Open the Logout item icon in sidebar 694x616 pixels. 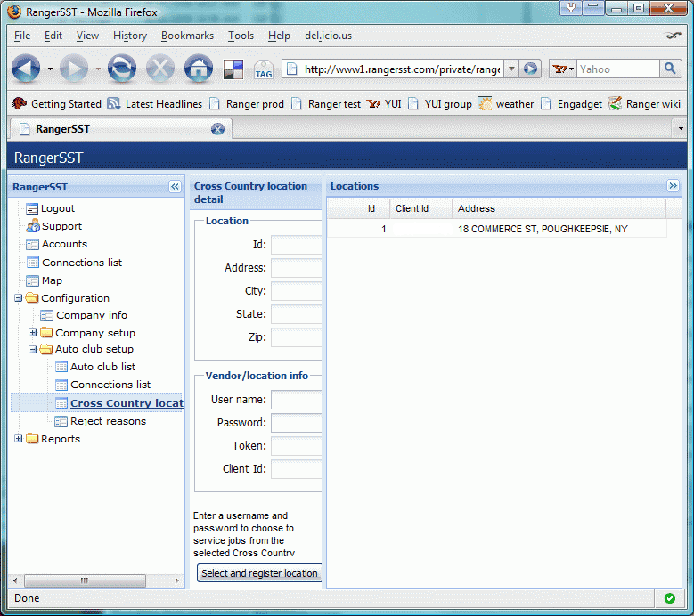click(32, 208)
